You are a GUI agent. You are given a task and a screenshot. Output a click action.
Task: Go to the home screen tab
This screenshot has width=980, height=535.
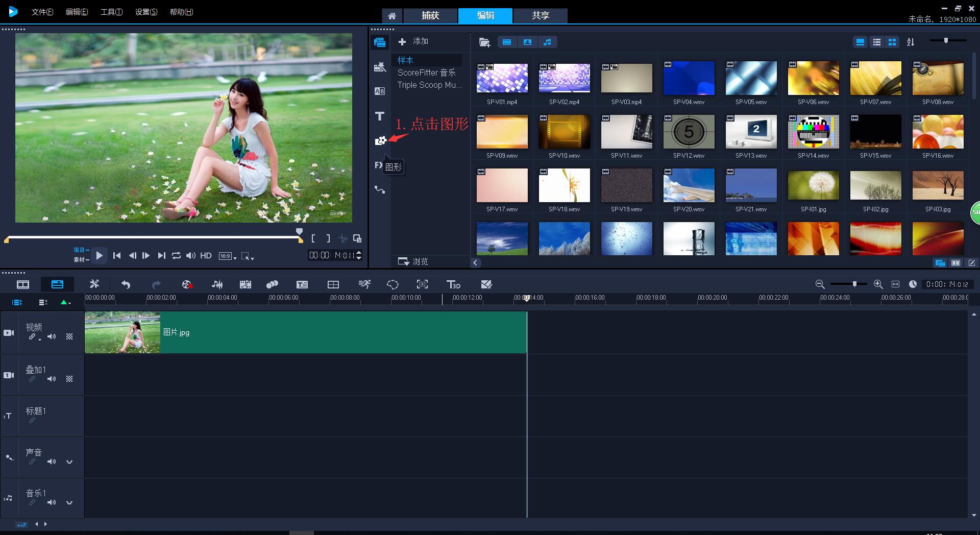[391, 16]
